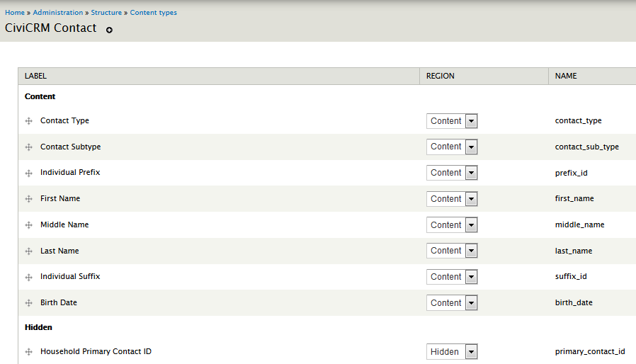
Task: Click the contact_sub_type machine name
Action: coord(587,147)
